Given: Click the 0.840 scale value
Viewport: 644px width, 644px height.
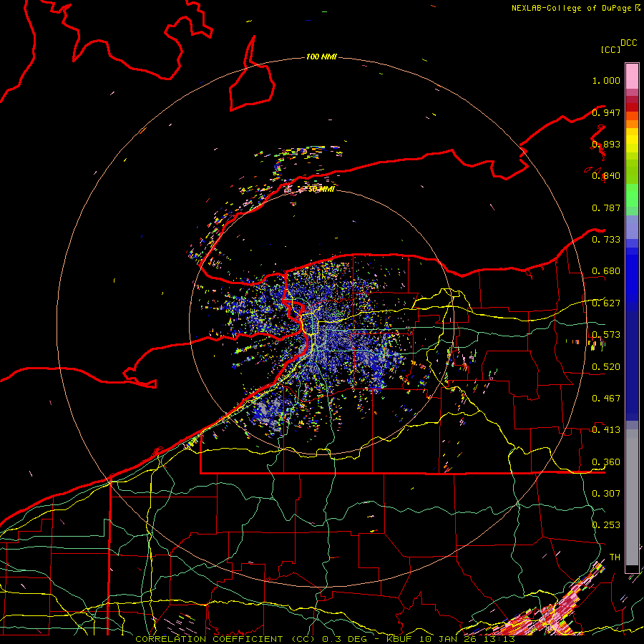Looking at the screenshot, I should tap(606, 176).
